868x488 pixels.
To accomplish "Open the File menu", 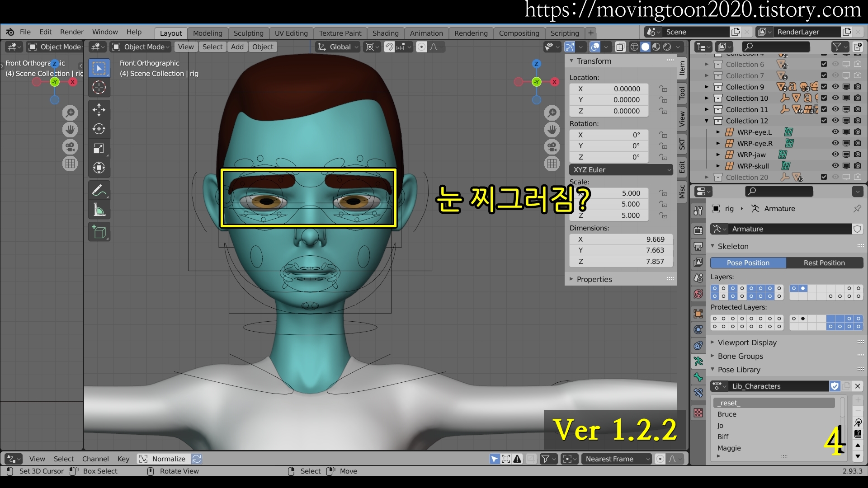I will click(25, 32).
